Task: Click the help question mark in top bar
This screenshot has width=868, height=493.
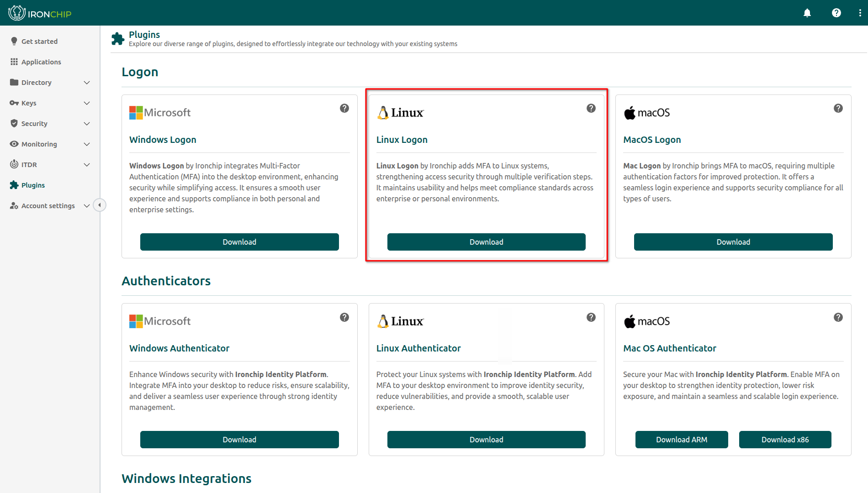Action: (836, 13)
